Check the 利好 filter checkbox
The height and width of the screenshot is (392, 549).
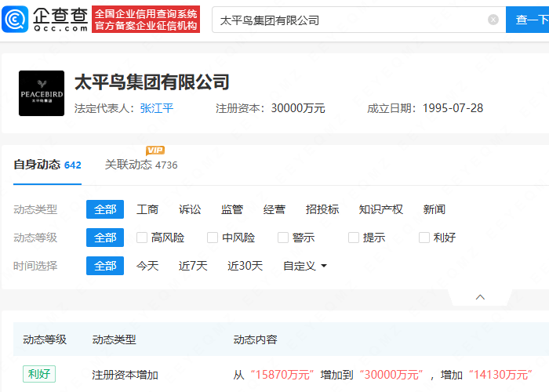click(424, 238)
